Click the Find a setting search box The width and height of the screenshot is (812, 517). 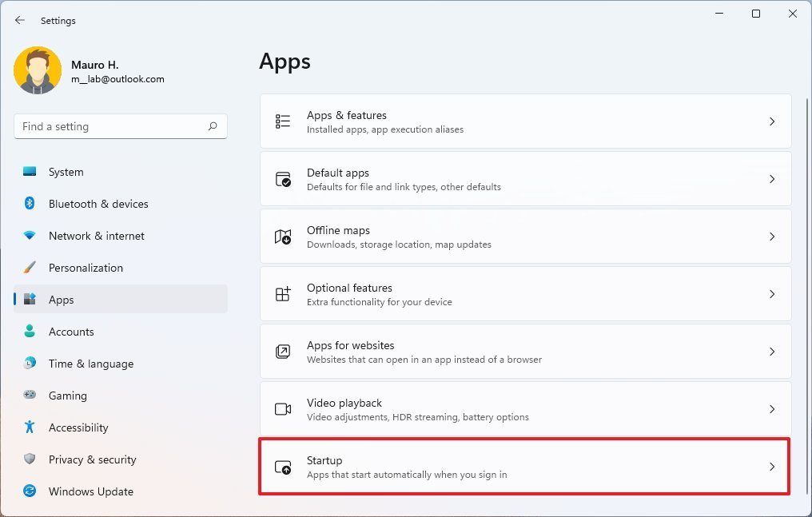120,126
